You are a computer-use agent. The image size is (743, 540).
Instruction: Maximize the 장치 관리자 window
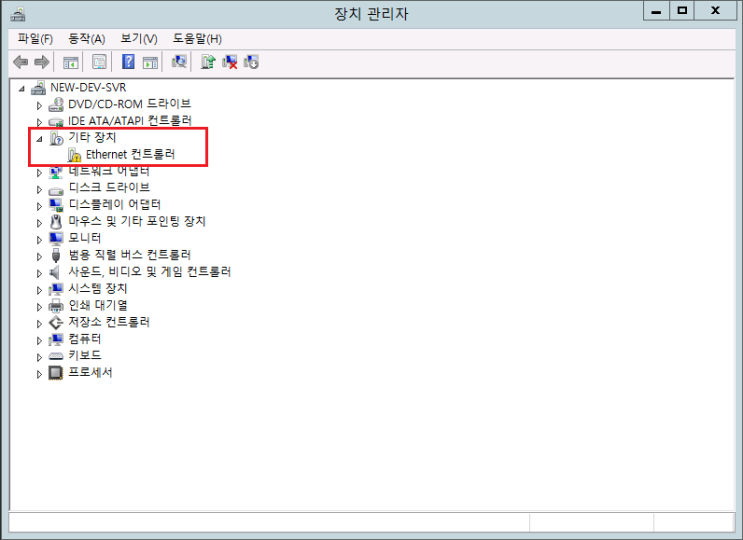click(682, 11)
